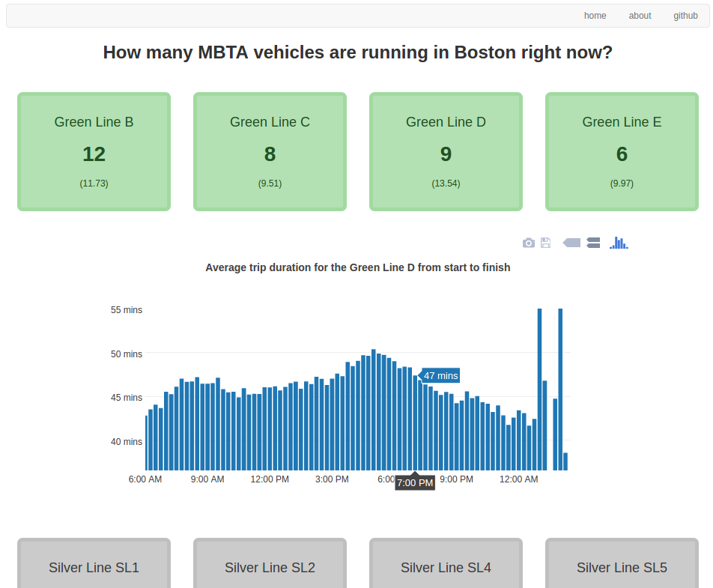This screenshot has height=588, width=713.
Task: Click the 12:00 AM x-axis label
Action: click(519, 479)
